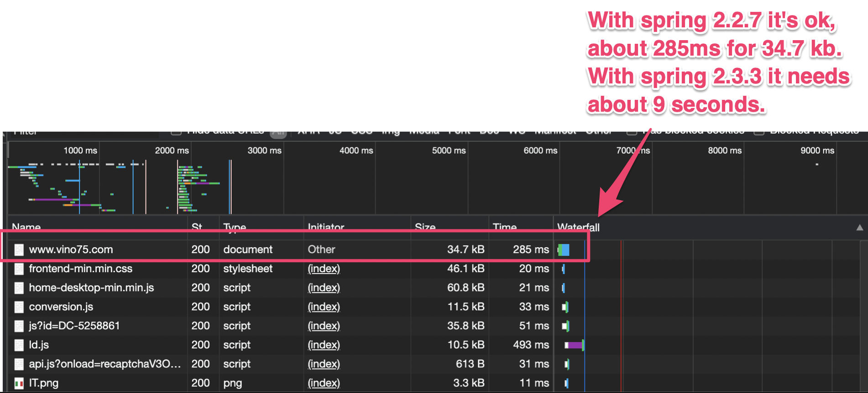868x393 pixels.
Task: Click the 'stylesheet' type cell
Action: coord(248,269)
